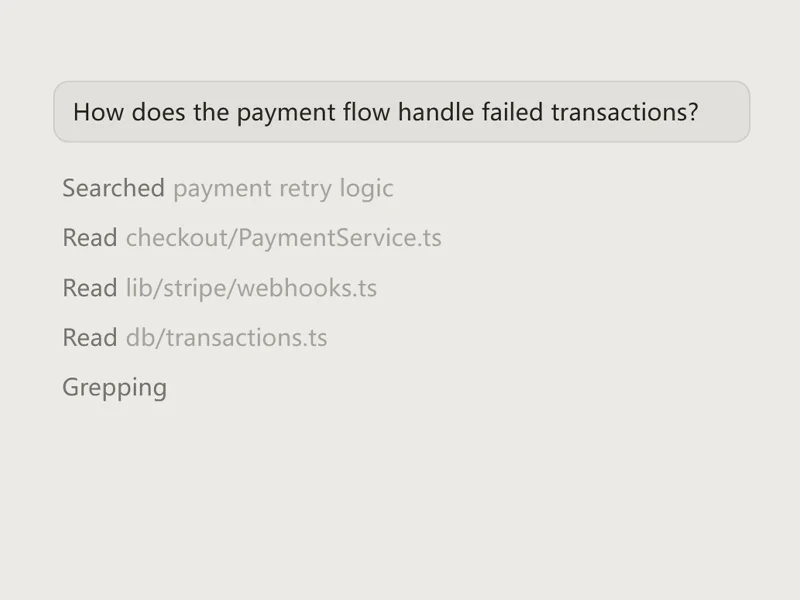Viewport: 800px width, 600px height.
Task: Click "Read" label beside lib/stripe/webhooks.ts
Action: click(90, 288)
